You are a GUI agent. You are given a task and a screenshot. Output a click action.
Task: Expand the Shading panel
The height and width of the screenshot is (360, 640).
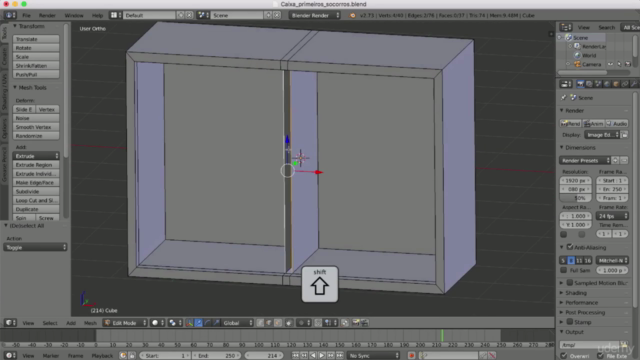click(576, 293)
